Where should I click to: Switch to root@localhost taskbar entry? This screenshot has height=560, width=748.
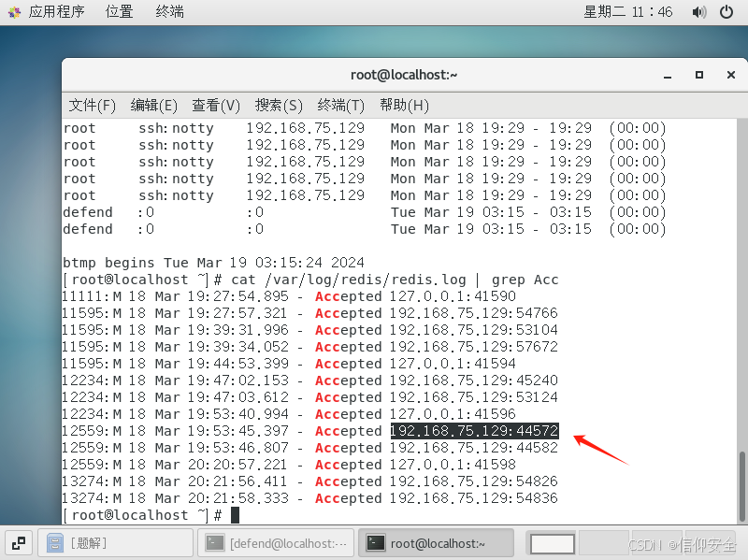point(436,543)
